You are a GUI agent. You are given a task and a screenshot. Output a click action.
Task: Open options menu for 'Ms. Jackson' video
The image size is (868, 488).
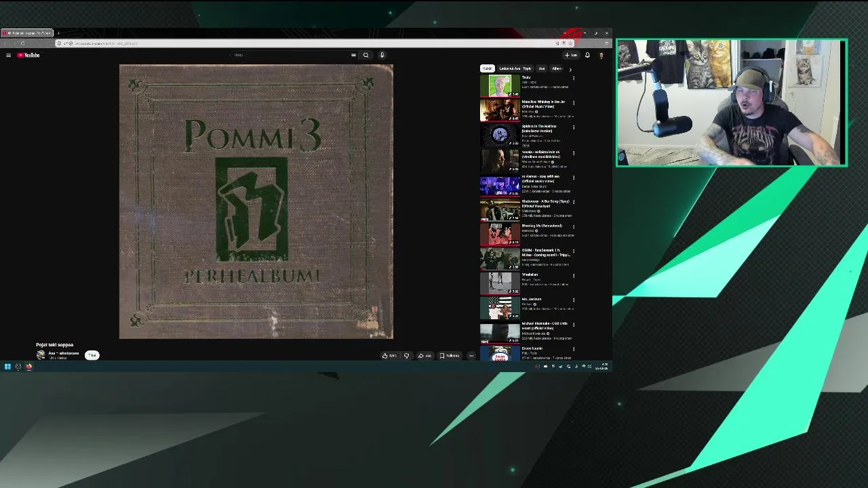pos(574,300)
